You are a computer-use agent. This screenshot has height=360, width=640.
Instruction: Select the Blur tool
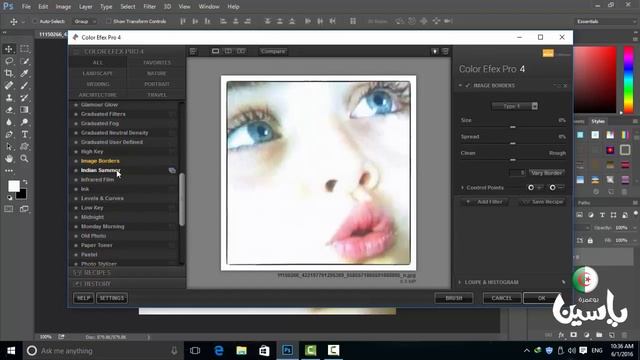click(x=9, y=122)
